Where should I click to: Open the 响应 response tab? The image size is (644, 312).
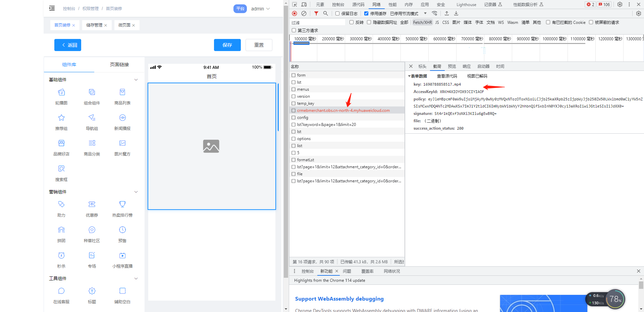click(x=467, y=66)
